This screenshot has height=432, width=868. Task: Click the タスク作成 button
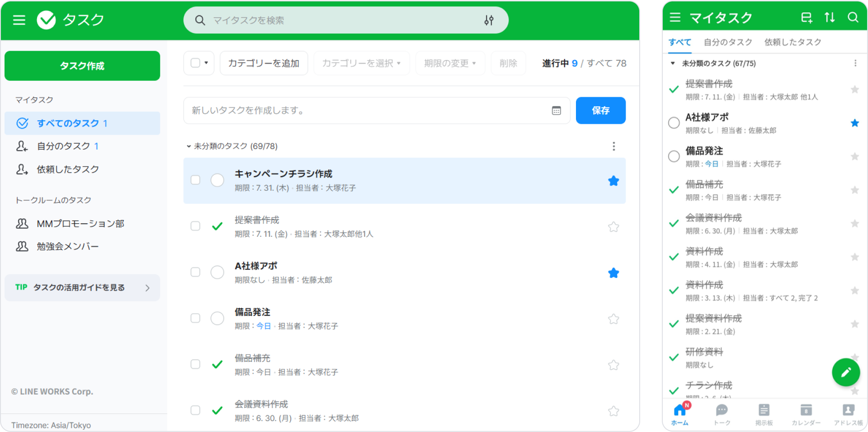[82, 66]
